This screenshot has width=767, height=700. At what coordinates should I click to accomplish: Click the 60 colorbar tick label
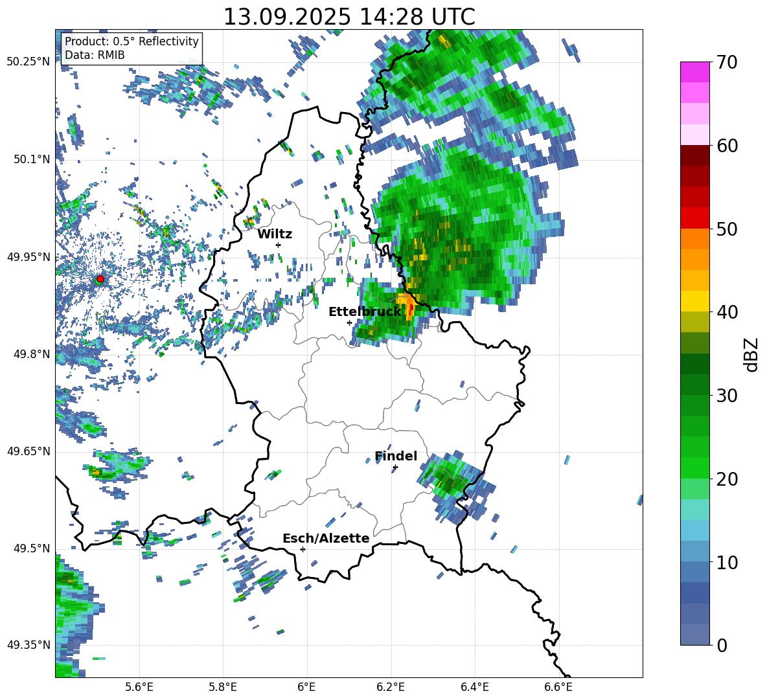tap(727, 146)
